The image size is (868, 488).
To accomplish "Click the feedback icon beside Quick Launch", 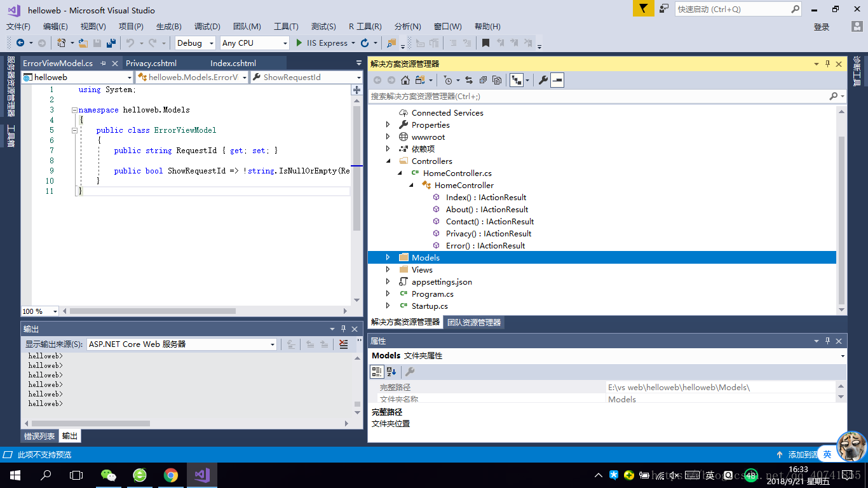I will click(x=664, y=9).
